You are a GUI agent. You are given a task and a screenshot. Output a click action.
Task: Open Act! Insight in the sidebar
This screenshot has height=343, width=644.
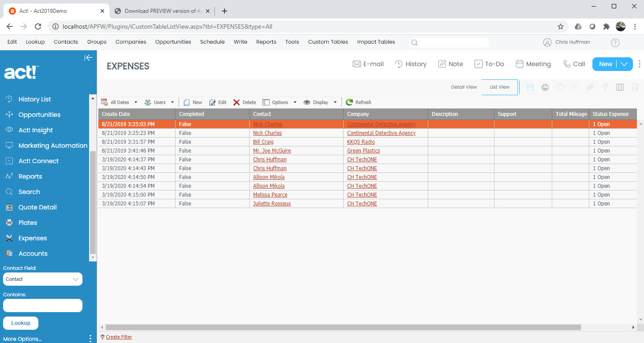tap(35, 130)
